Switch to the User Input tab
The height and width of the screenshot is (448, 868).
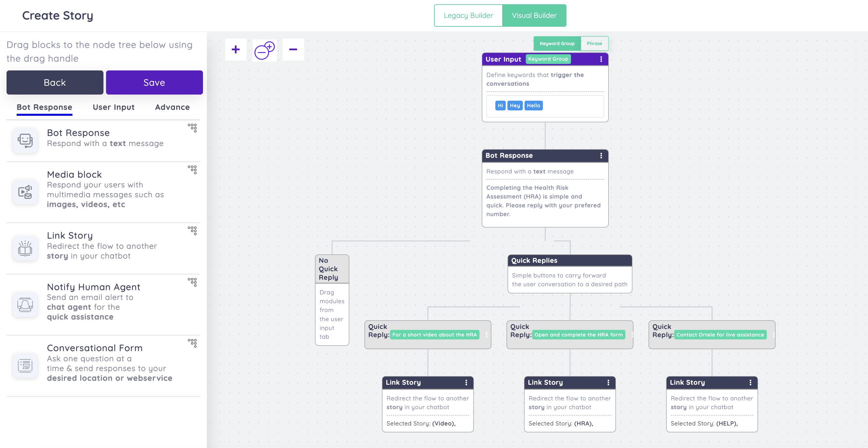(x=113, y=107)
